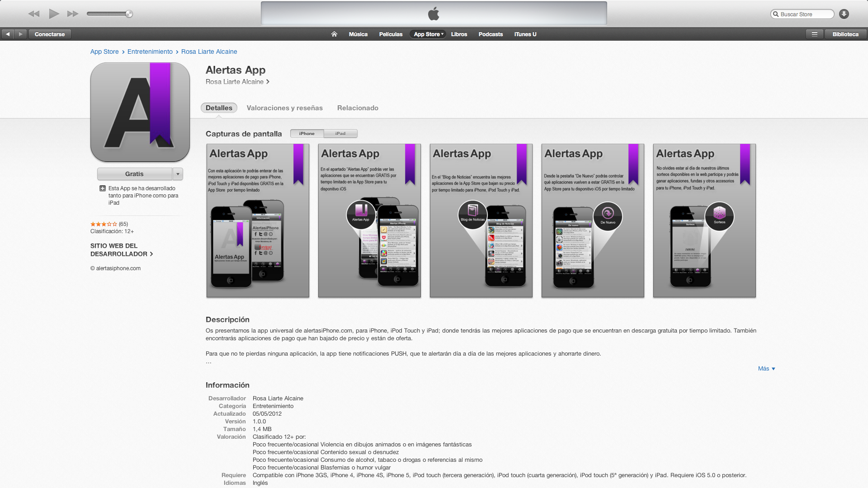Open first screenshot with two iPhones

pyautogui.click(x=258, y=221)
